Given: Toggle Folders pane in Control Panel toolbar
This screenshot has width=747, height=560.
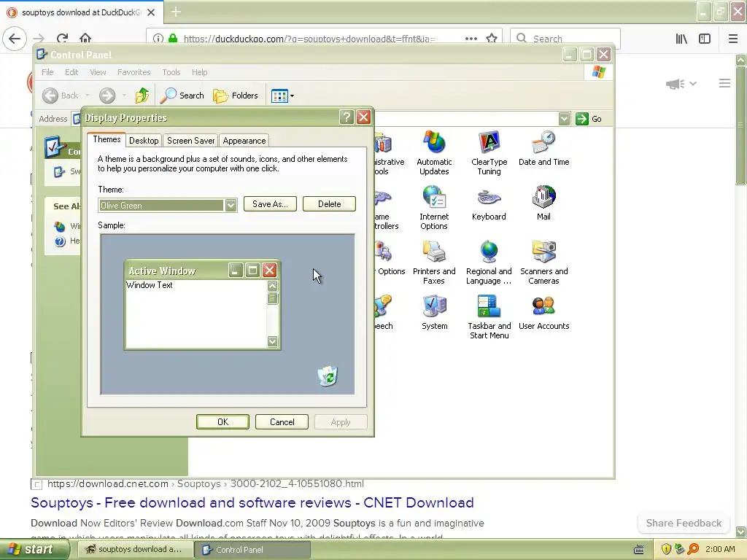Looking at the screenshot, I should 236,96.
